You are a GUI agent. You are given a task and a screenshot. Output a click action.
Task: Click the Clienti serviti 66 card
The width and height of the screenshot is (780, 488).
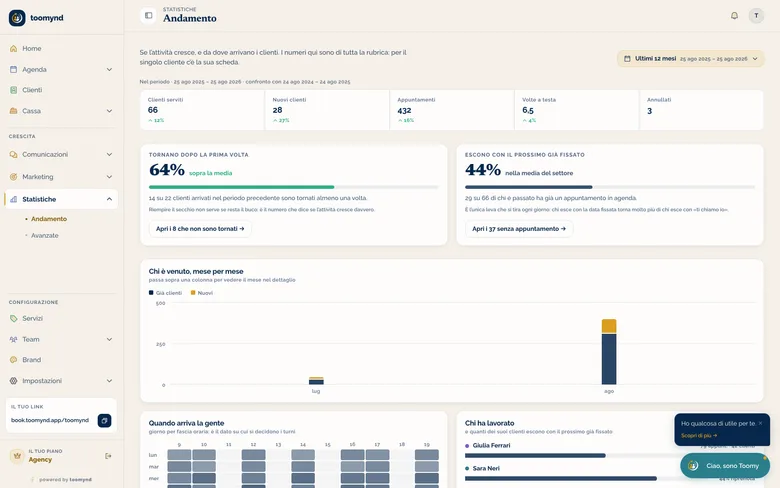pyautogui.click(x=202, y=110)
